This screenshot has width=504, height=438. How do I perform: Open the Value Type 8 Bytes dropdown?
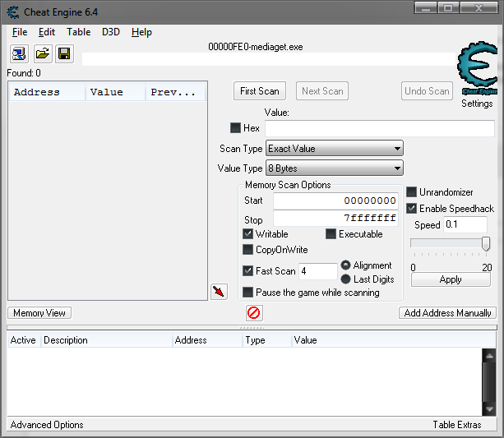click(335, 168)
